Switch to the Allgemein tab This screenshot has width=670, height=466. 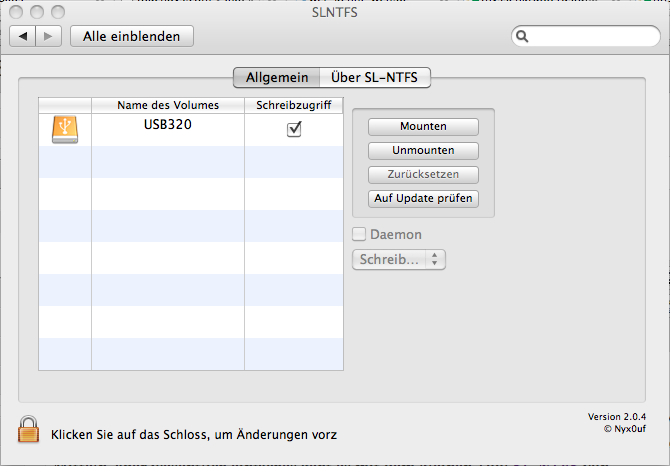[276, 78]
